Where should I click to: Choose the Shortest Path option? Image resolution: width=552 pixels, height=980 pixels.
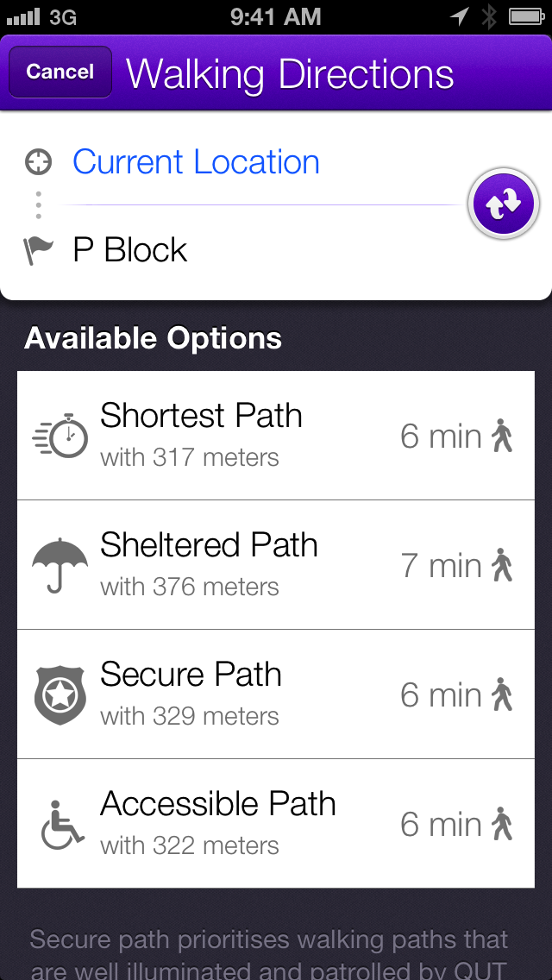(x=276, y=436)
